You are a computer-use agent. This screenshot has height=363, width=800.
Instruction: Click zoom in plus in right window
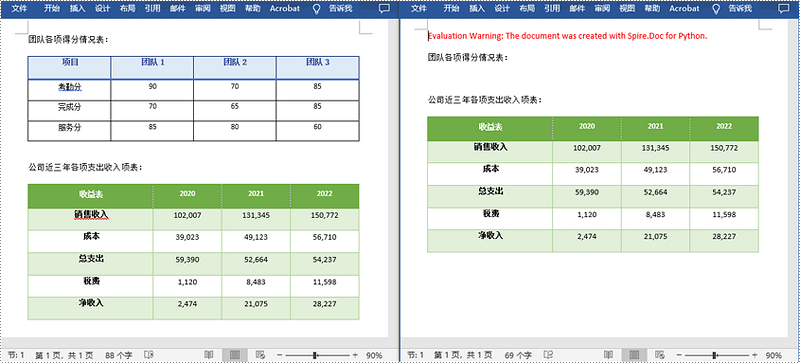tap(755, 355)
